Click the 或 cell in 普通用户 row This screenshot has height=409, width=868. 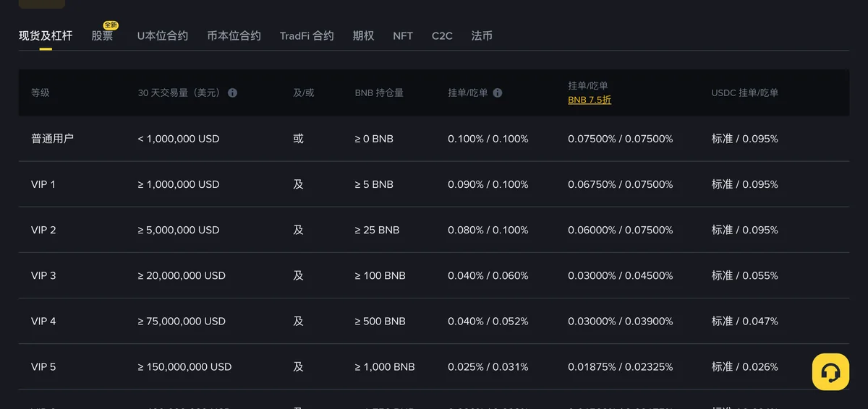[x=298, y=138]
